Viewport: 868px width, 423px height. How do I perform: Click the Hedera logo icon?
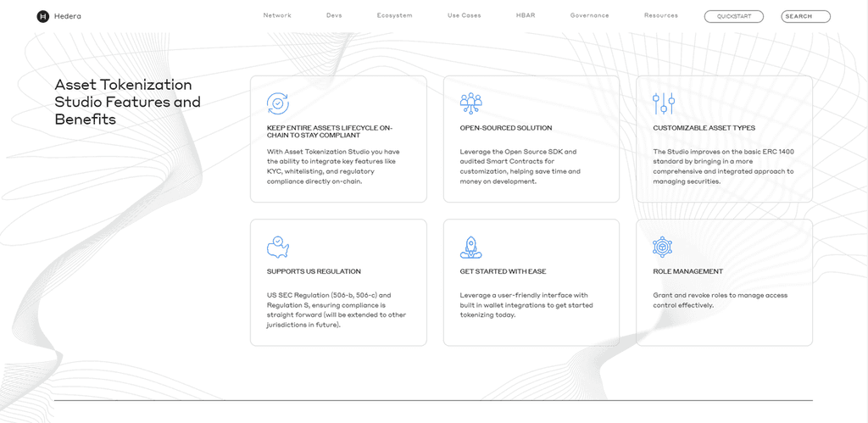coord(43,17)
